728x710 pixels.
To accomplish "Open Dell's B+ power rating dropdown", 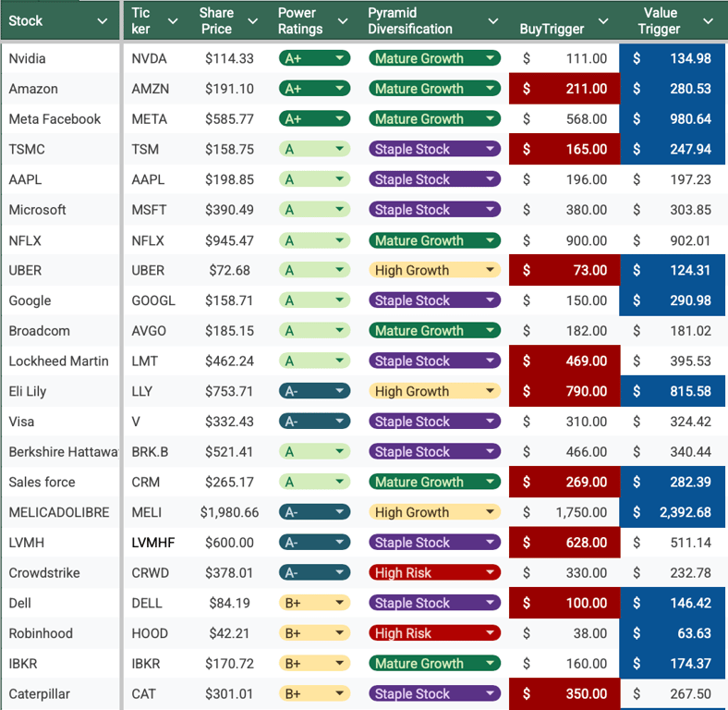I will coord(341,604).
